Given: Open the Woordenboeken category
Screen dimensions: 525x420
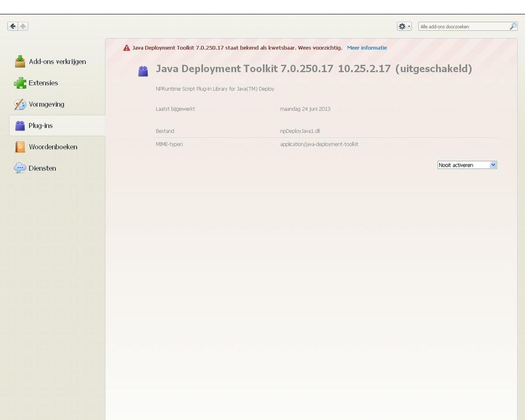Looking at the screenshot, I should pos(52,147).
